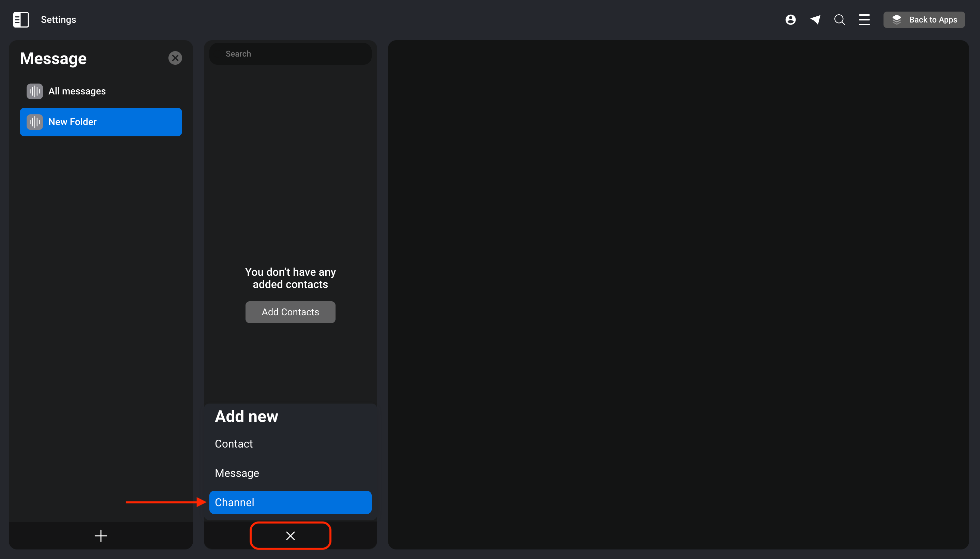Select All messages folder
980x559 pixels.
coord(101,91)
